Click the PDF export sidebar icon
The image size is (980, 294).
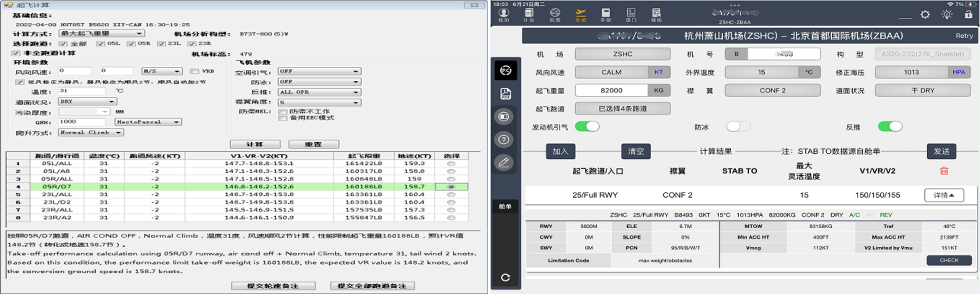tap(505, 94)
